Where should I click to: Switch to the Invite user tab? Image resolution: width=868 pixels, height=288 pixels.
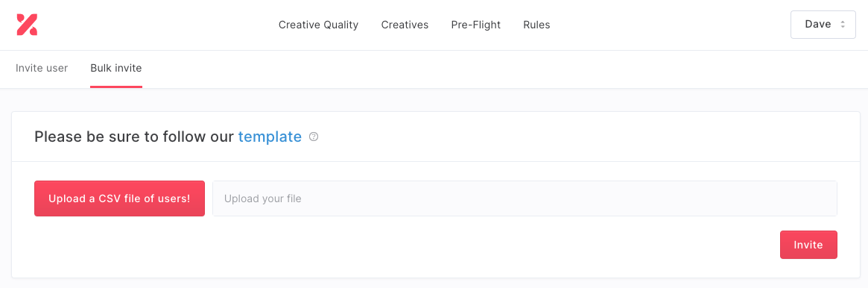click(x=42, y=69)
